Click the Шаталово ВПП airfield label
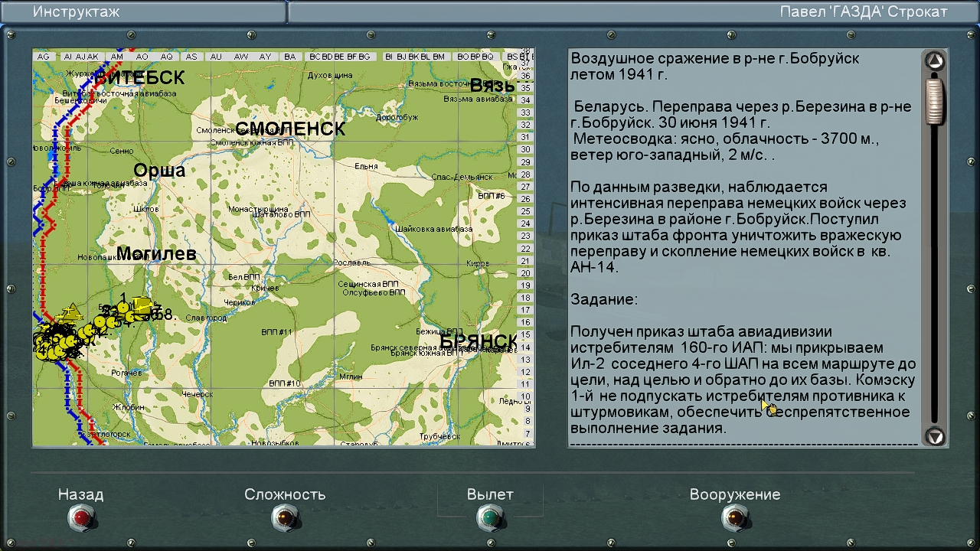Screen dimensions: 980x551 (283, 215)
